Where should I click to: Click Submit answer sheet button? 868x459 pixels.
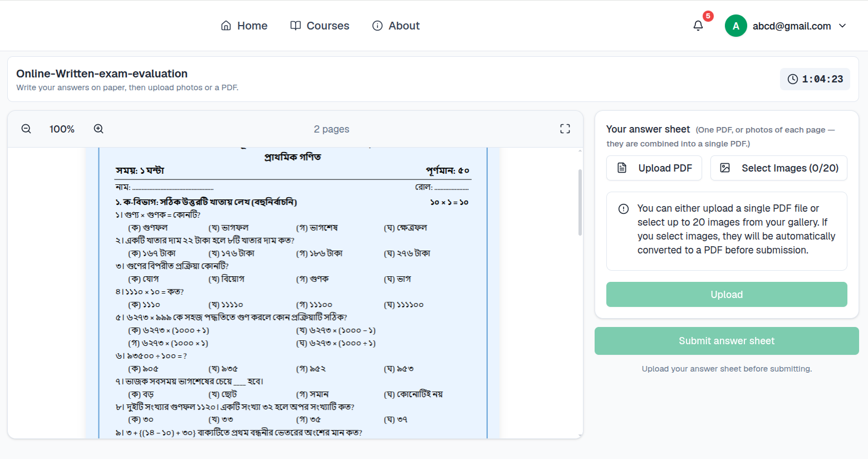point(727,341)
